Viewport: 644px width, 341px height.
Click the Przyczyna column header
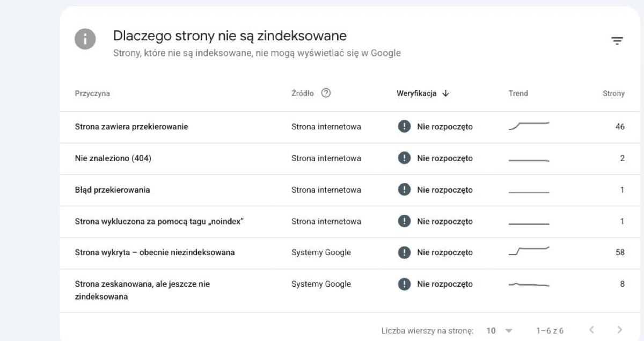pyautogui.click(x=92, y=93)
